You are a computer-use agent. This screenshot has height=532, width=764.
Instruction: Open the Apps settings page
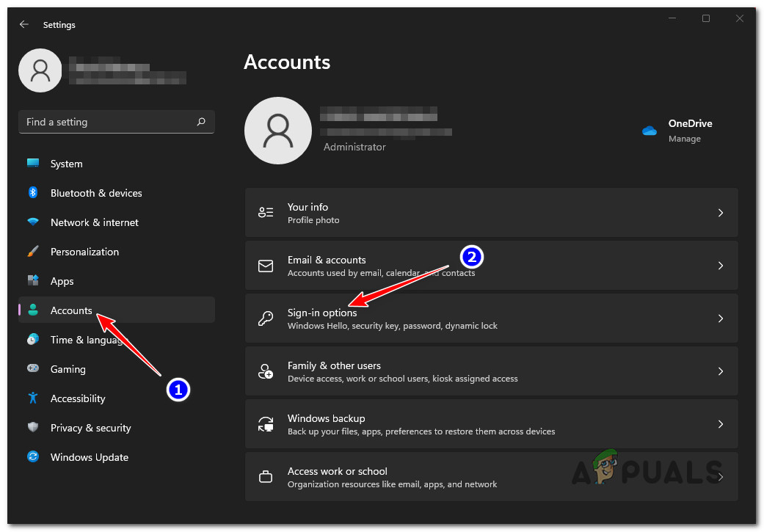click(117, 280)
